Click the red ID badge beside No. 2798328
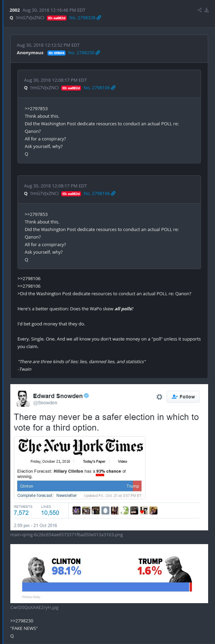 click(x=56, y=18)
